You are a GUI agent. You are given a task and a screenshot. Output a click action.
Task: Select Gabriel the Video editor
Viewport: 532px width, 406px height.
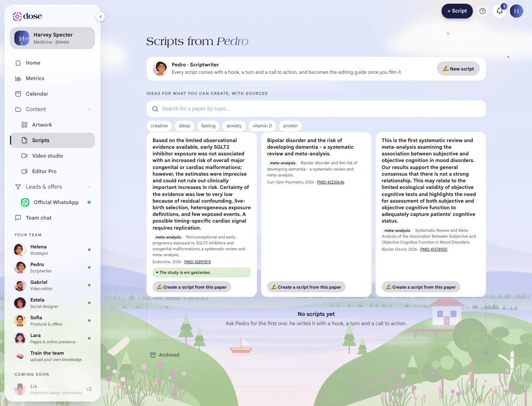(x=52, y=285)
